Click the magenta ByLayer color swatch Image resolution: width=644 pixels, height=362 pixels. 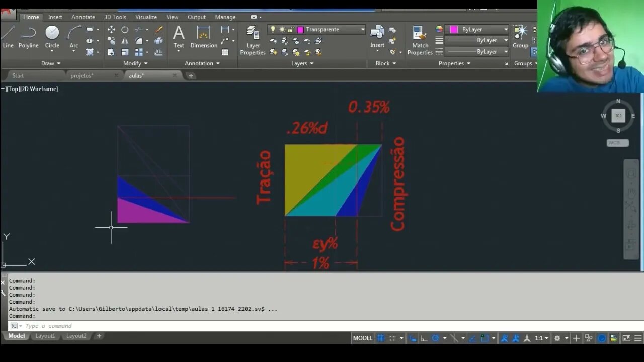click(x=454, y=30)
